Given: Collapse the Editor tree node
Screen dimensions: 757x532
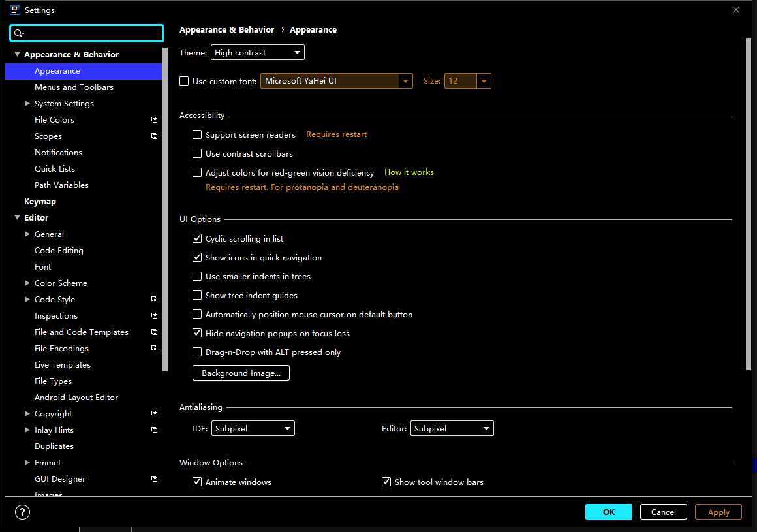Looking at the screenshot, I should coord(18,217).
